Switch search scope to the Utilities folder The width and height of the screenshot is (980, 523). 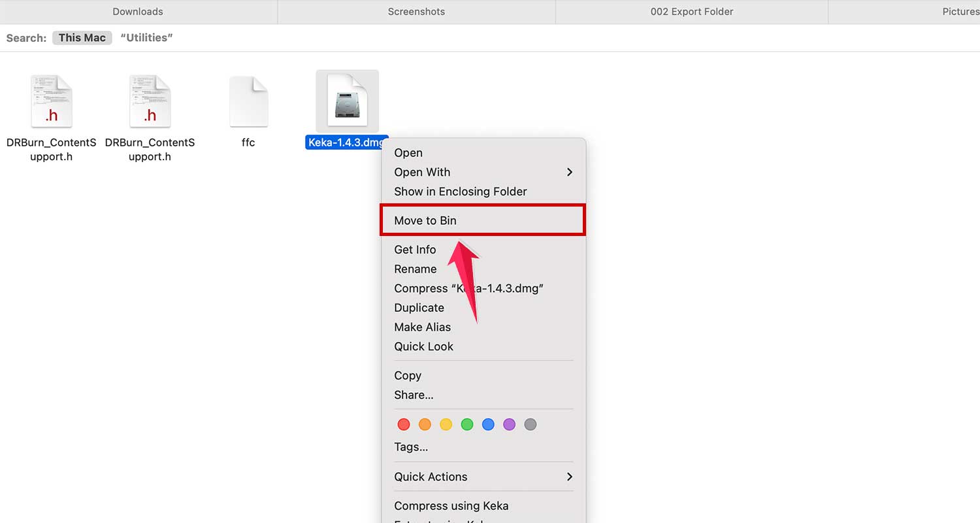(x=146, y=37)
